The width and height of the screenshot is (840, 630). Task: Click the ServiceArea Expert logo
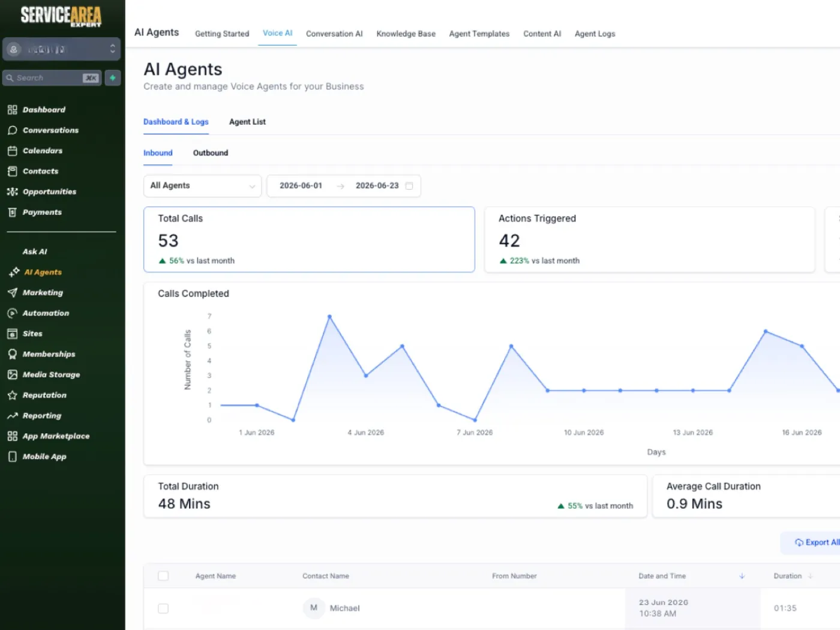point(61,16)
